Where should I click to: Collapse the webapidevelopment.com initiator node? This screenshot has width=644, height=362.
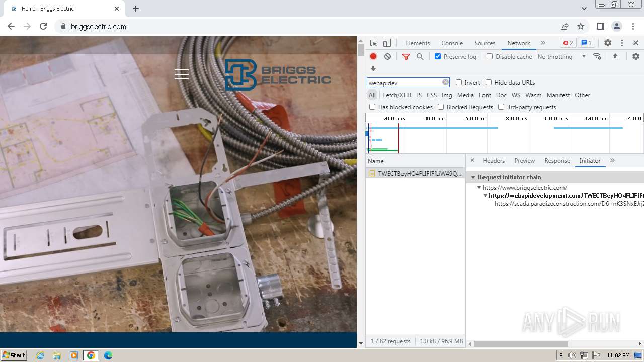pyautogui.click(x=485, y=195)
